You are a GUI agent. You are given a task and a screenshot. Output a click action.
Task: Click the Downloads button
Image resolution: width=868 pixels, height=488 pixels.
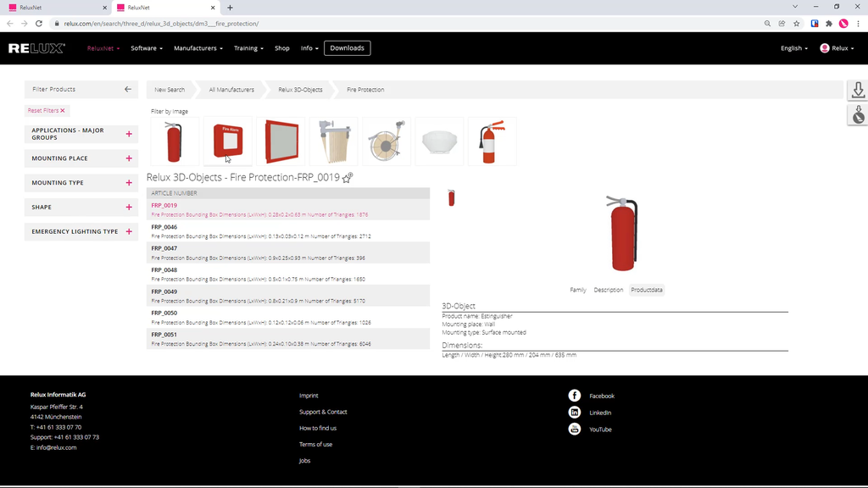[347, 48]
